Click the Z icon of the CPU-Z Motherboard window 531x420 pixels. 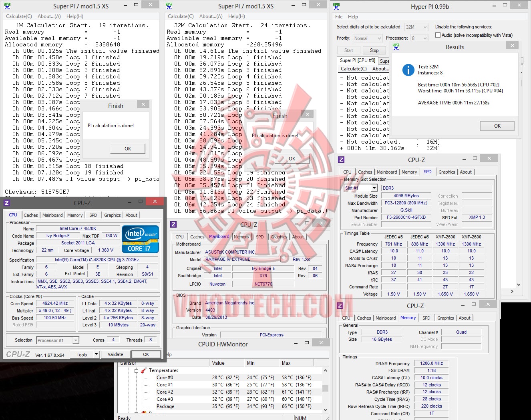[x=173, y=224]
